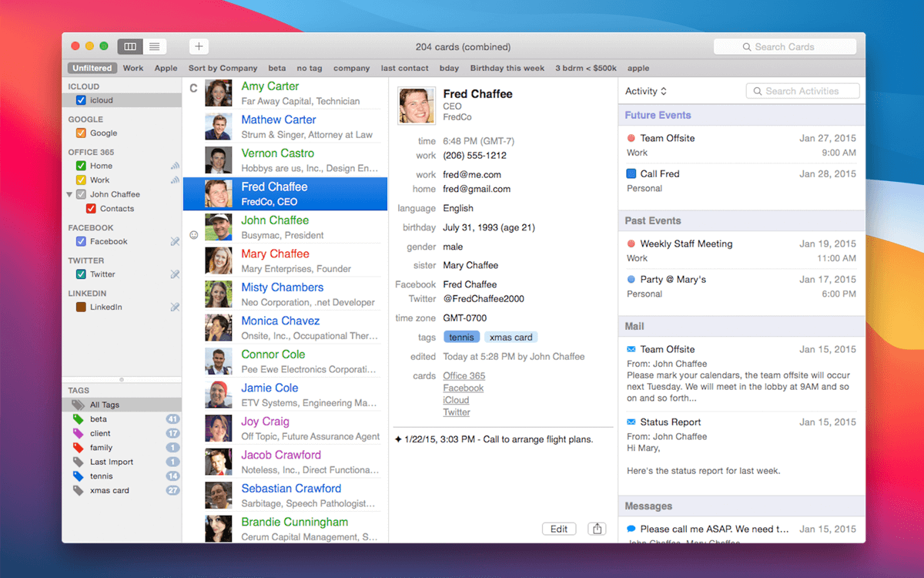Click the beta tag icon
This screenshot has height=578, width=924.
[78, 419]
